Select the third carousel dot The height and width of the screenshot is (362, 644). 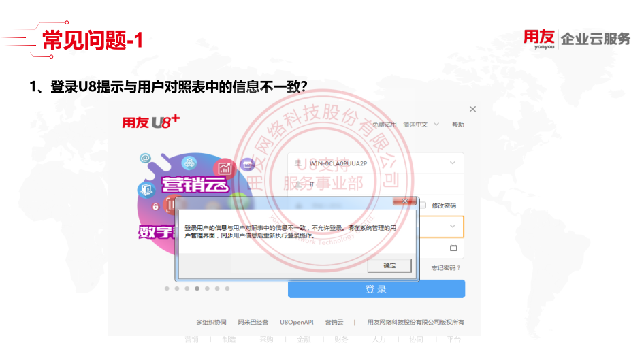[x=187, y=289]
